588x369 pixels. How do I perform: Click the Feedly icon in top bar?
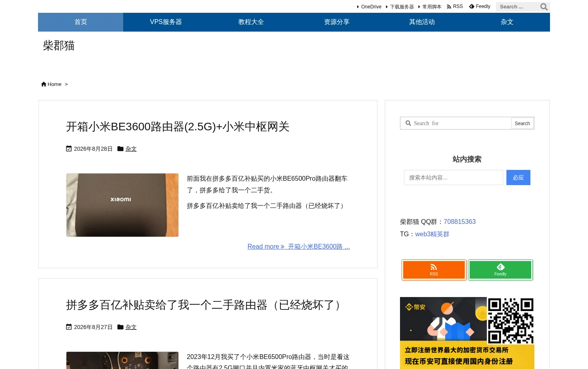pos(472,7)
